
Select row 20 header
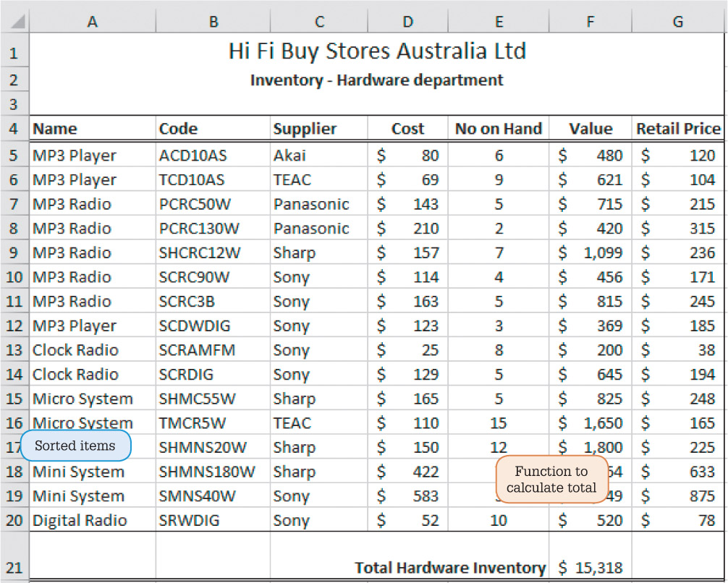pos(14,520)
